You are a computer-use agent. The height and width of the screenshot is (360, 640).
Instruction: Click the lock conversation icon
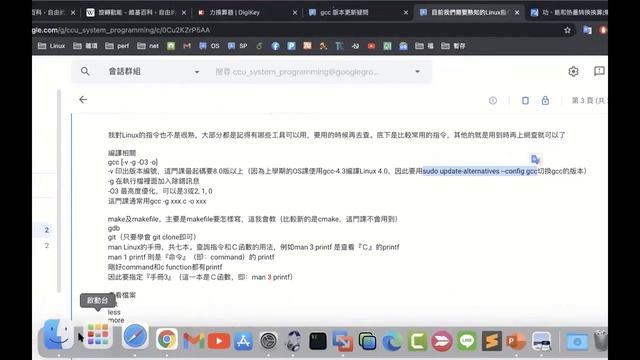coord(545,100)
